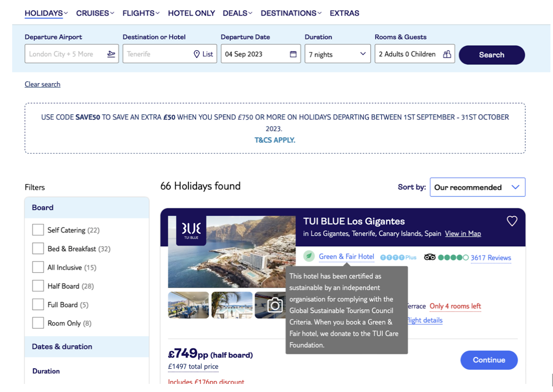Click the Search button
Screen dimensions: 553x392
(491, 55)
